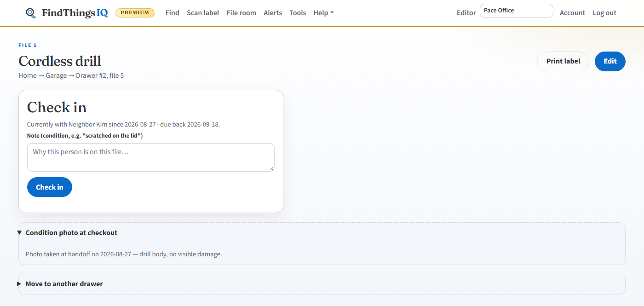Click the Check in card heading
The width and height of the screenshot is (644, 306).
point(57,107)
